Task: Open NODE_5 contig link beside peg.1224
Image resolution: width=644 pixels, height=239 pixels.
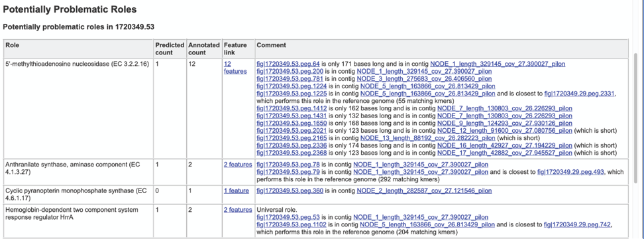Action: [427, 86]
